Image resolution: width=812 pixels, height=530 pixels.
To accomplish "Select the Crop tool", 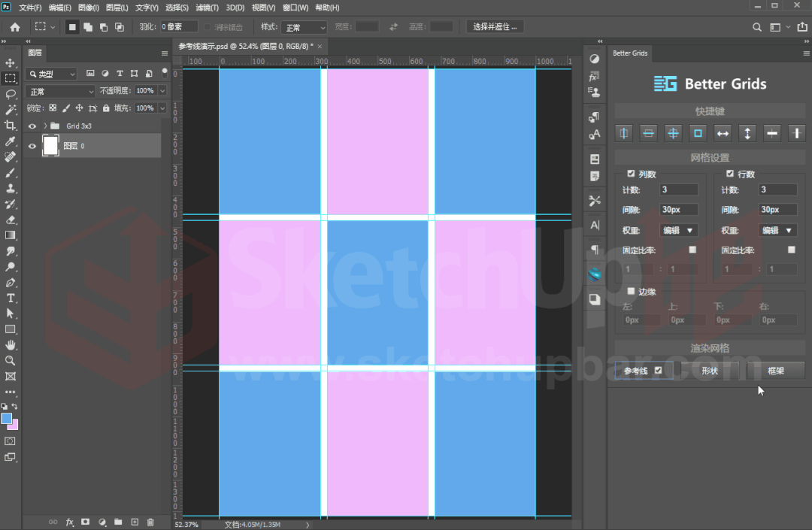I will (10, 126).
